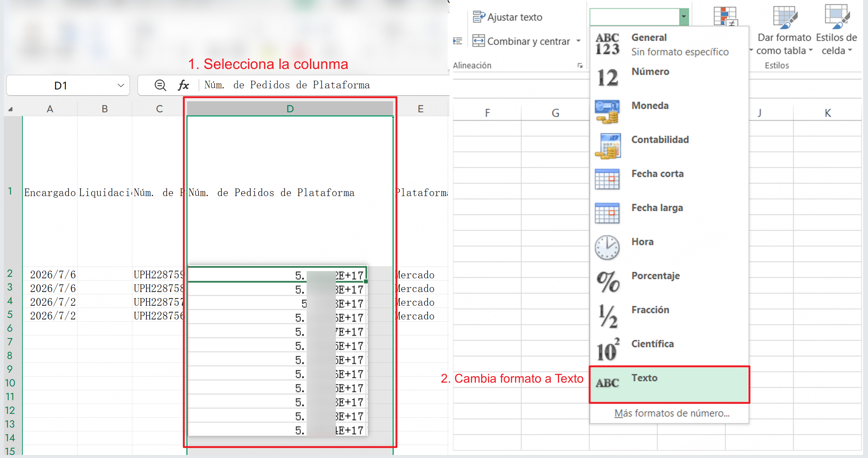Open the number format dropdown arrow

coord(684,17)
